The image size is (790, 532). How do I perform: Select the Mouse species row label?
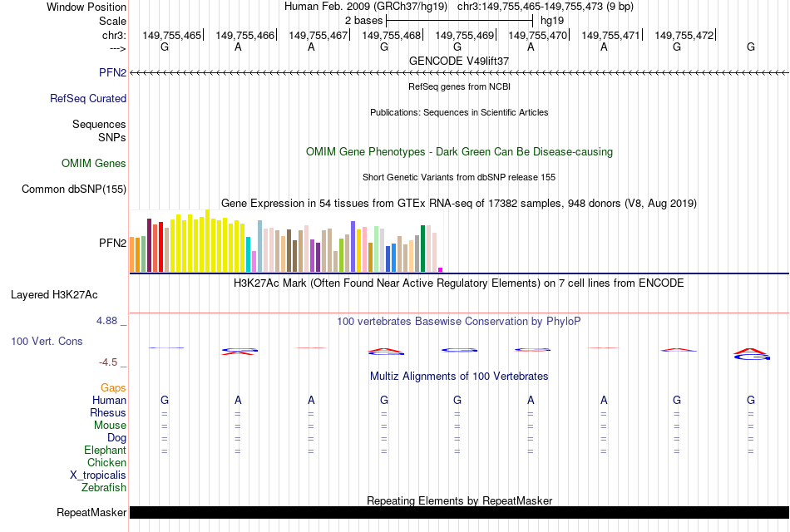110,426
